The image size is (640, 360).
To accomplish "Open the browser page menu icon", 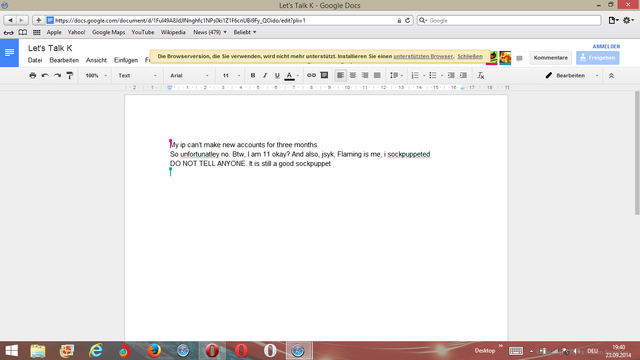I will pos(613,20).
